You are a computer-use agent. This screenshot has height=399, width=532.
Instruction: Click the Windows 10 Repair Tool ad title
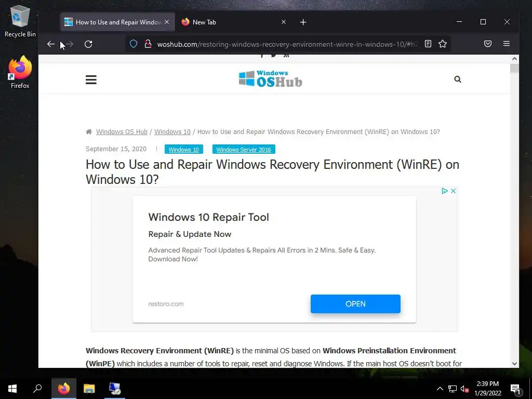point(209,217)
